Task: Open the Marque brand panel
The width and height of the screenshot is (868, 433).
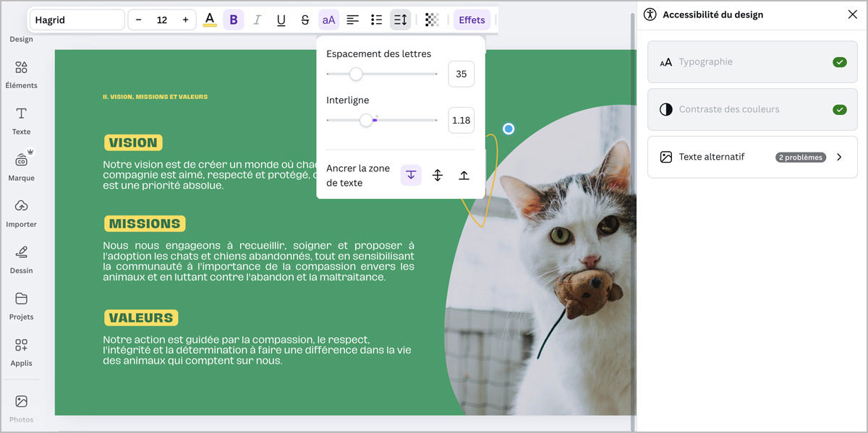Action: (21, 167)
